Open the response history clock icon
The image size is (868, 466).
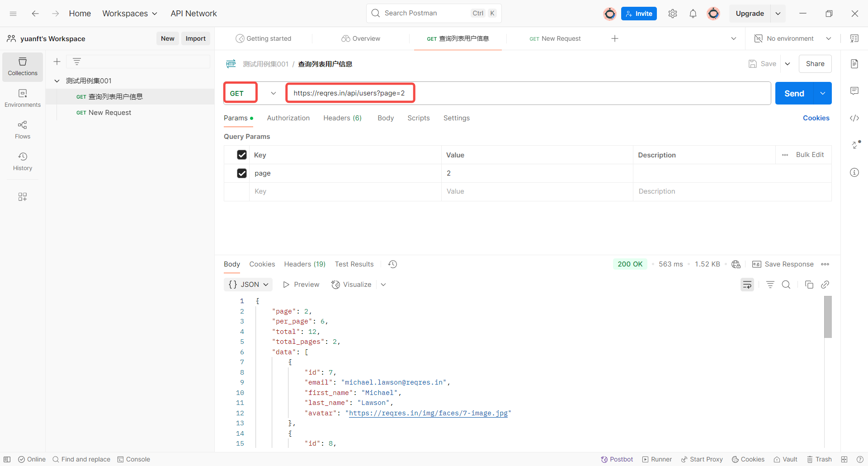click(393, 264)
